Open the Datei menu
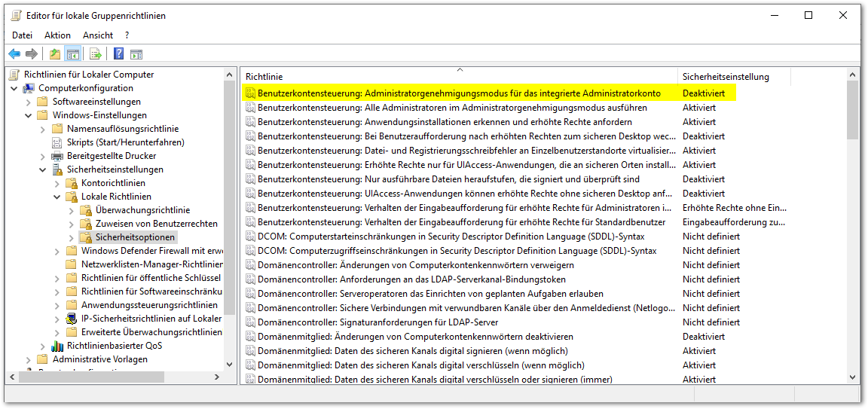868x409 pixels. pos(22,35)
